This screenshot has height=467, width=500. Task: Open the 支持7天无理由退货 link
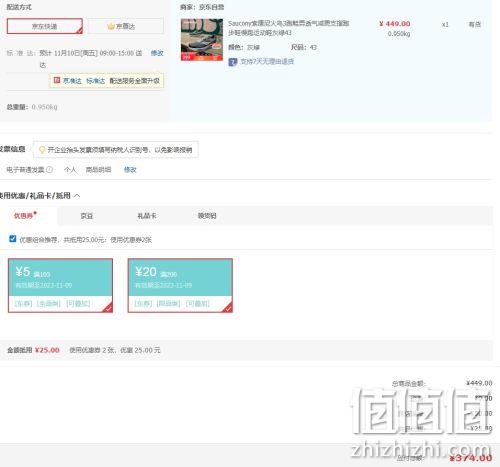tap(267, 62)
